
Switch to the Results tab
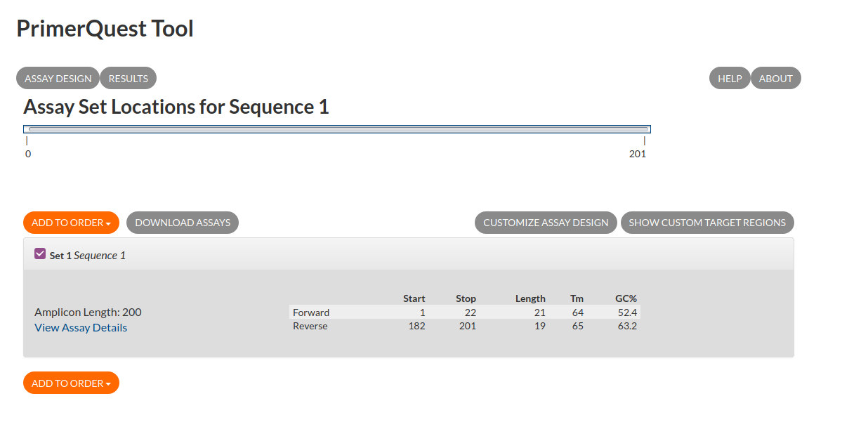click(129, 79)
